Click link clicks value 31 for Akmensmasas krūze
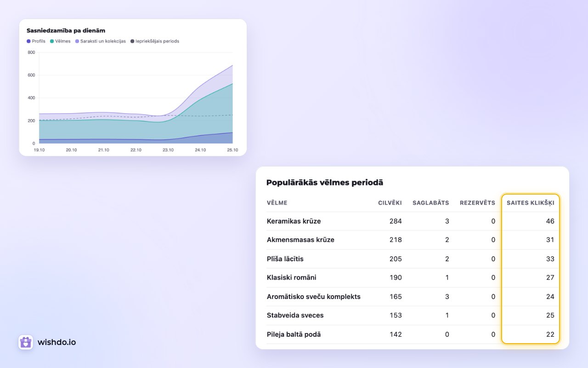Image resolution: width=588 pixels, height=368 pixels. pyautogui.click(x=550, y=240)
